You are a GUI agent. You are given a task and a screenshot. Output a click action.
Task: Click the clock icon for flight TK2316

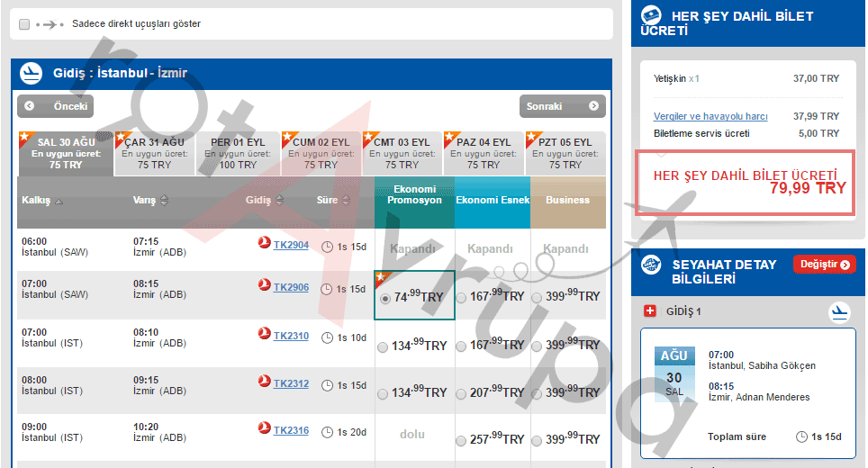pyautogui.click(x=327, y=432)
